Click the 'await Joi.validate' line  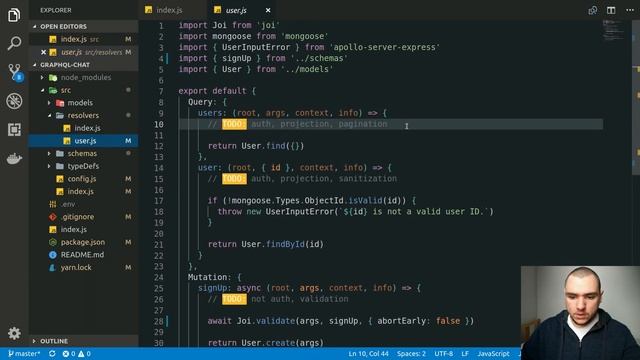coord(340,321)
